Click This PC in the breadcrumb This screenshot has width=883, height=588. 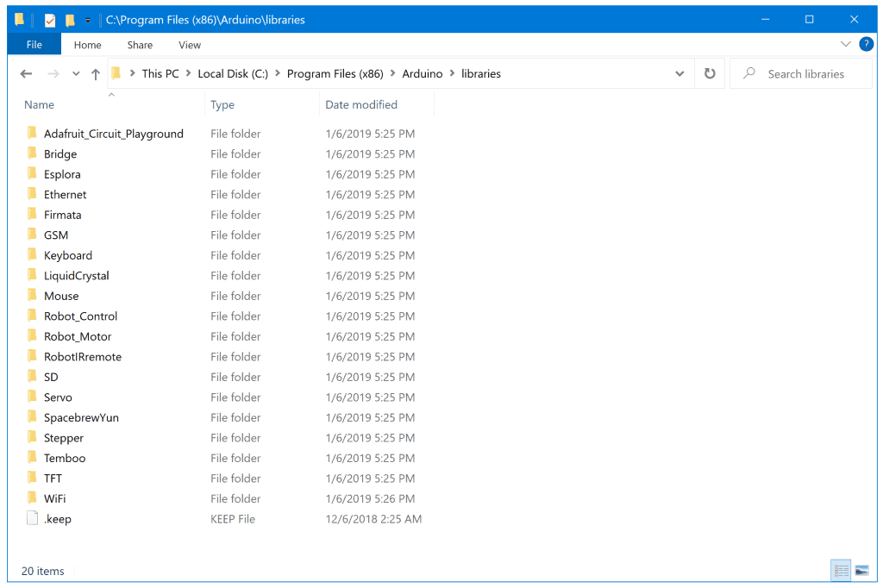coord(160,74)
